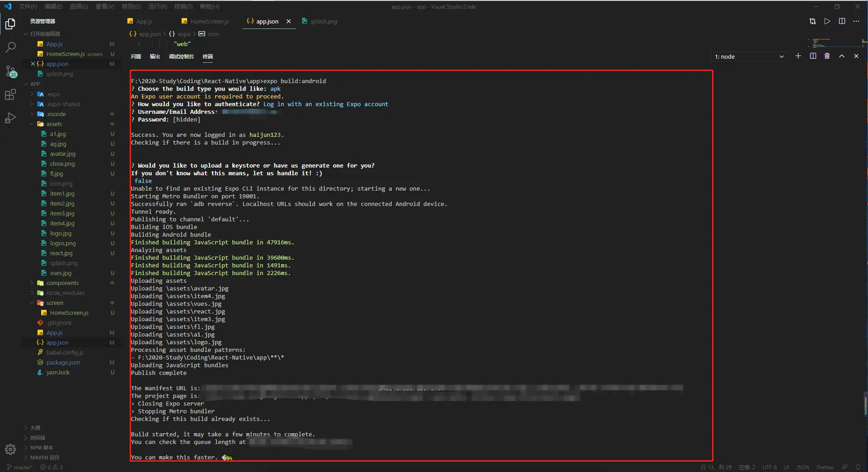
Task: Open .gitignore in the file tree
Action: tap(59, 322)
